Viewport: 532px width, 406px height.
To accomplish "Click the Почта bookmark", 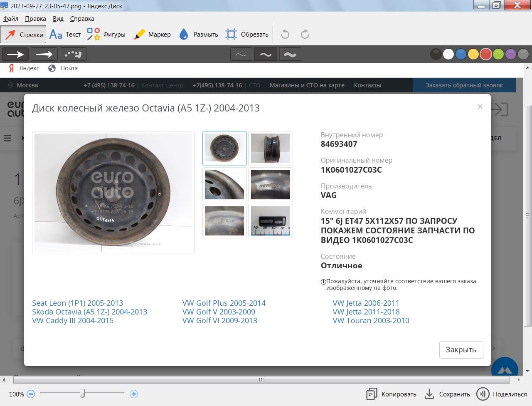I will click(63, 68).
